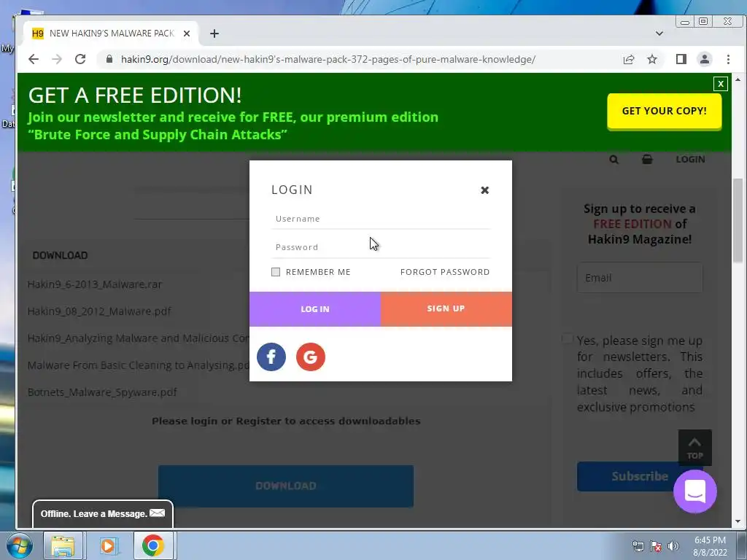Click the hakin9.org address bar URL
Viewport: 747px width, 560px height.
tap(328, 60)
